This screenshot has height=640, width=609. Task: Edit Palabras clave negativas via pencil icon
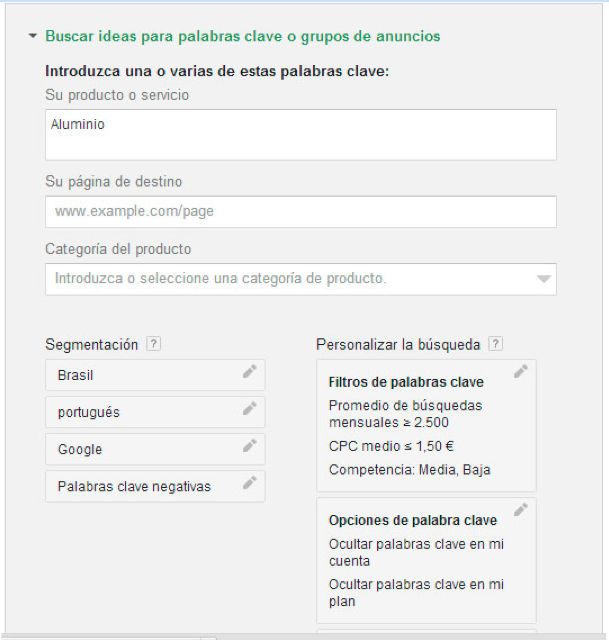(x=249, y=483)
